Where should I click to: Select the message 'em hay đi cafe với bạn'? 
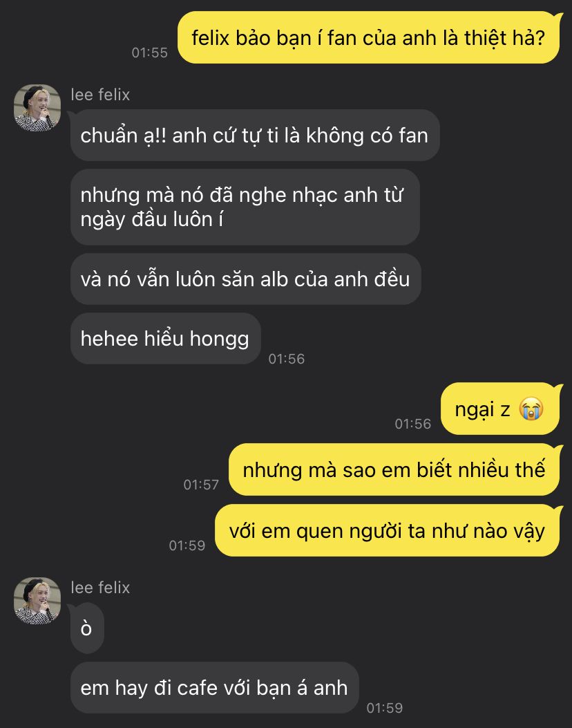pos(214,688)
